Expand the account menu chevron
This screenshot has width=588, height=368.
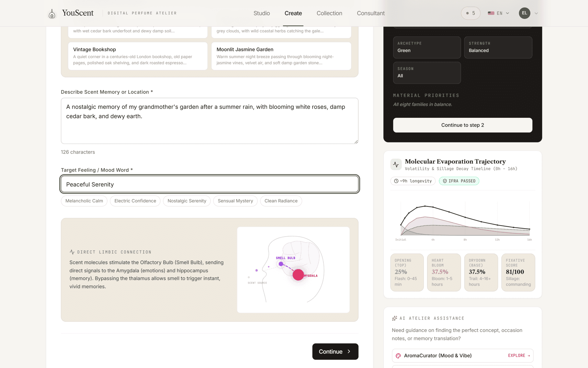click(536, 13)
